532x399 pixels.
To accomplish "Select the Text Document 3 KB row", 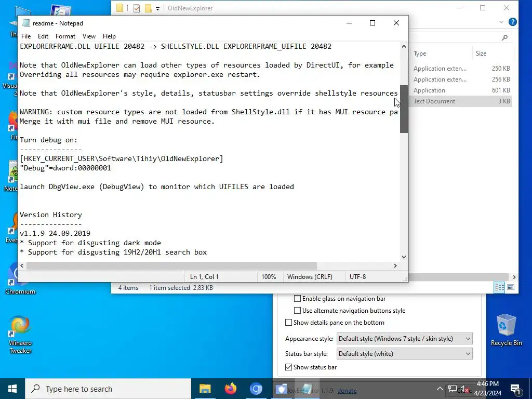I will [x=461, y=101].
